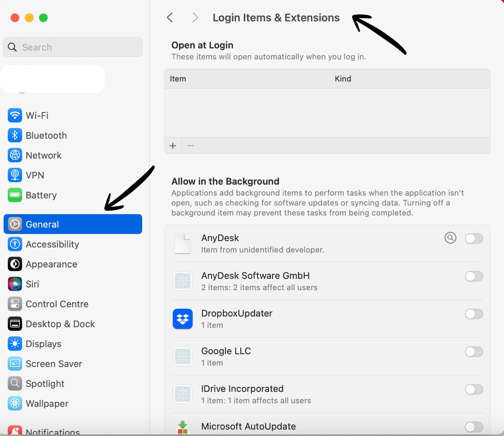Click magnifier icon next to AnyDesk
Viewport: 504px width, 436px height.
(x=450, y=238)
